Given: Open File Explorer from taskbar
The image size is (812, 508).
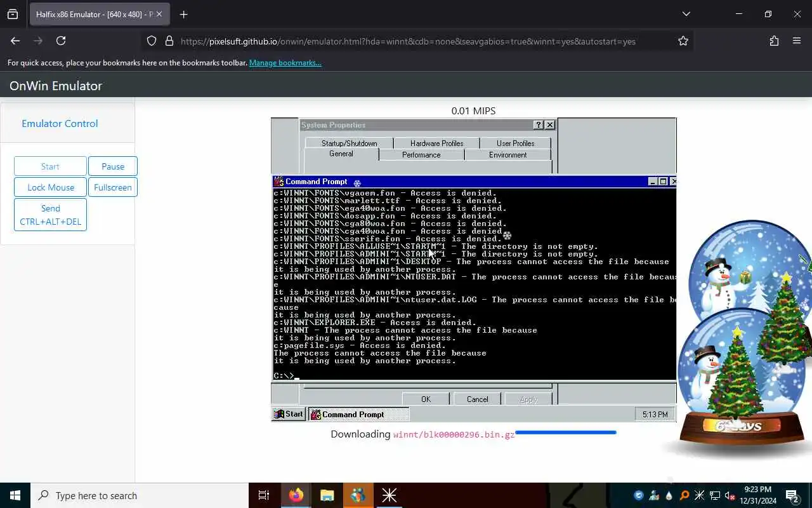Looking at the screenshot, I should 327,495.
